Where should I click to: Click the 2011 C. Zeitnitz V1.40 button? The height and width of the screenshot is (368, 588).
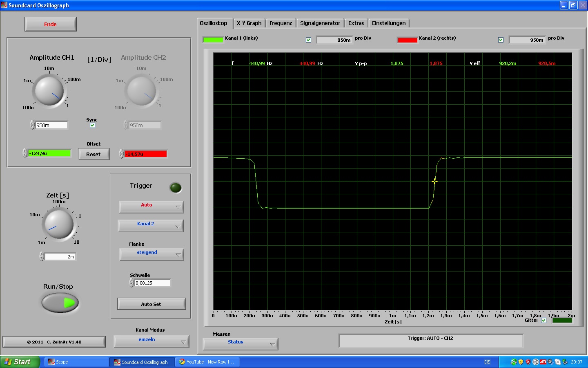click(54, 342)
